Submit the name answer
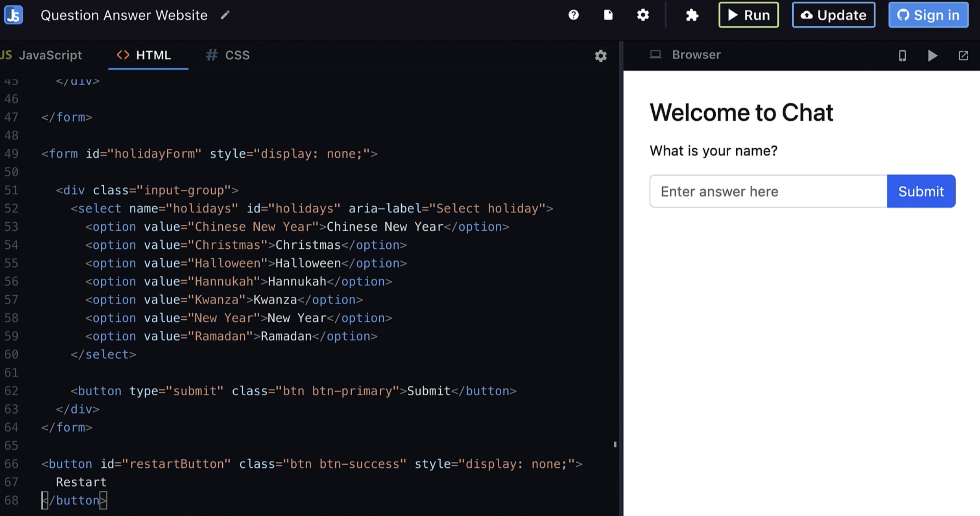This screenshot has width=980, height=516. click(921, 191)
